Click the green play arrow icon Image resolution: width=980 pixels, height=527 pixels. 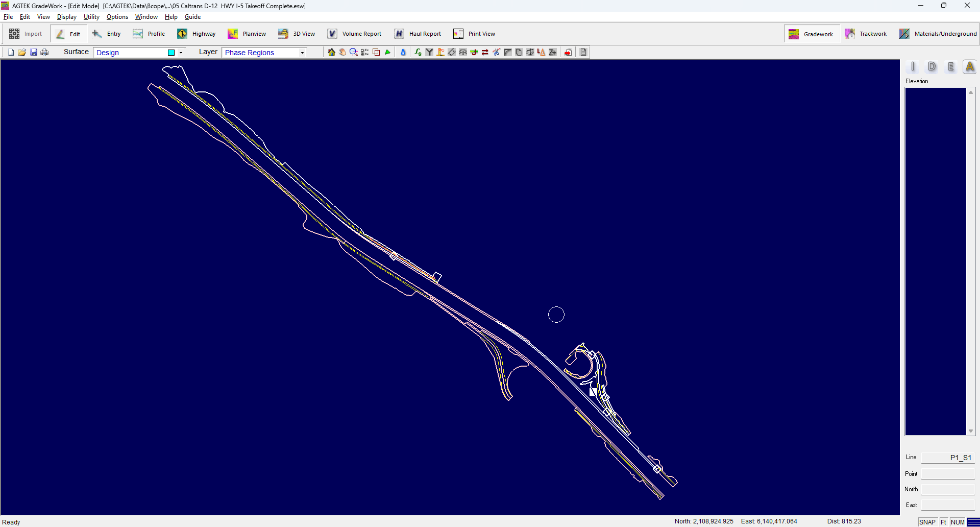387,52
